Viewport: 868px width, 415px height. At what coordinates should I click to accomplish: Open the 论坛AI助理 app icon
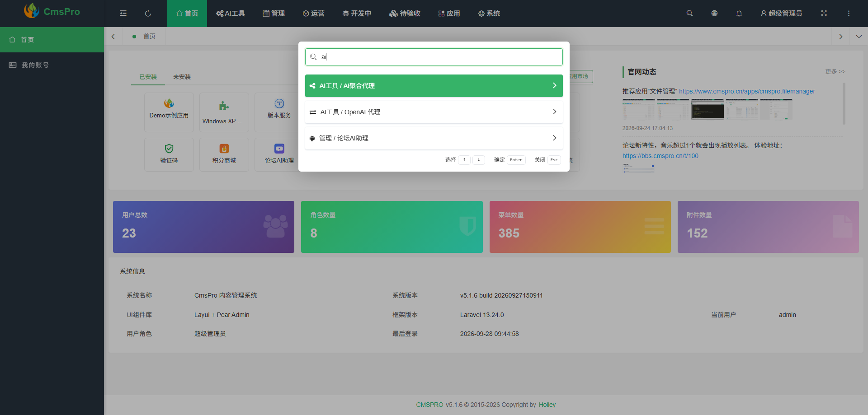tap(279, 148)
